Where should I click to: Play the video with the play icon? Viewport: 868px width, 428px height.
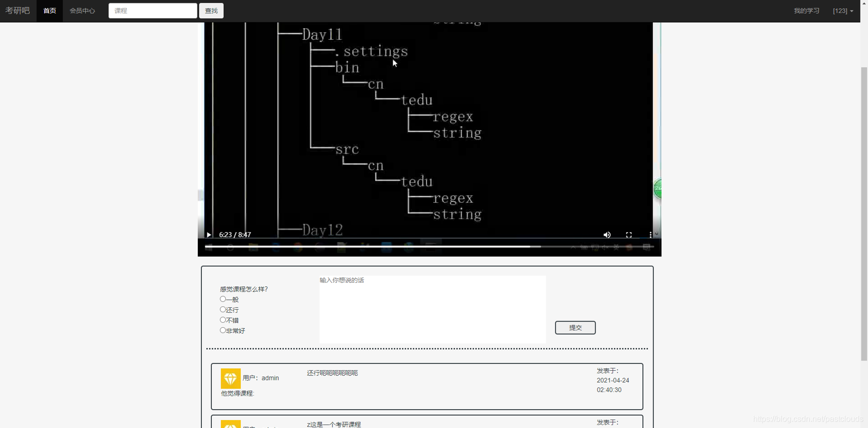point(209,235)
